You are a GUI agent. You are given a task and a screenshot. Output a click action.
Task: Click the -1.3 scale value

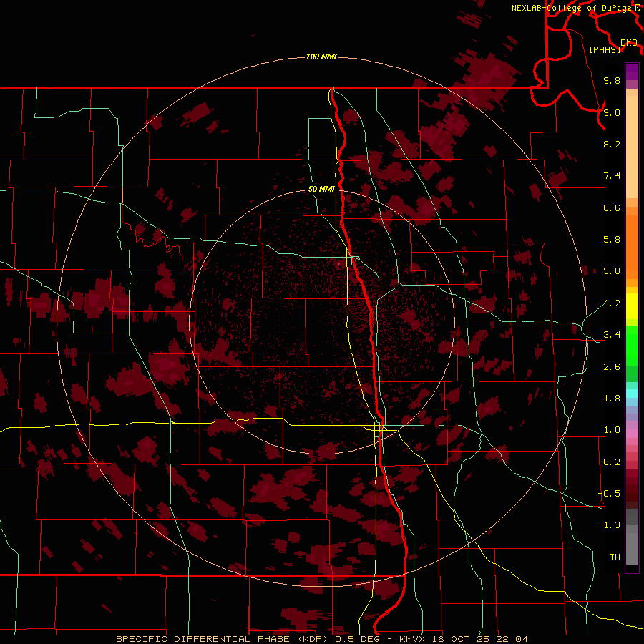[609, 525]
